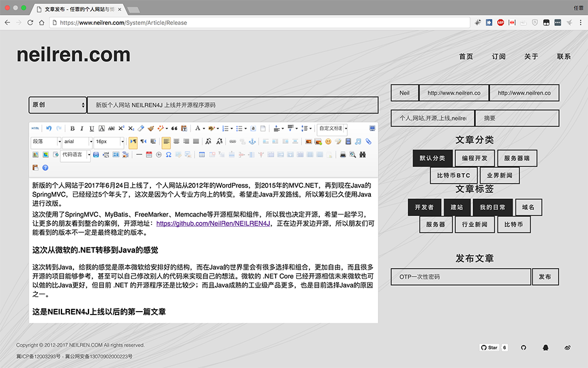The height and width of the screenshot is (368, 588).
Task: Toggle underline formatting
Action: [x=91, y=128]
